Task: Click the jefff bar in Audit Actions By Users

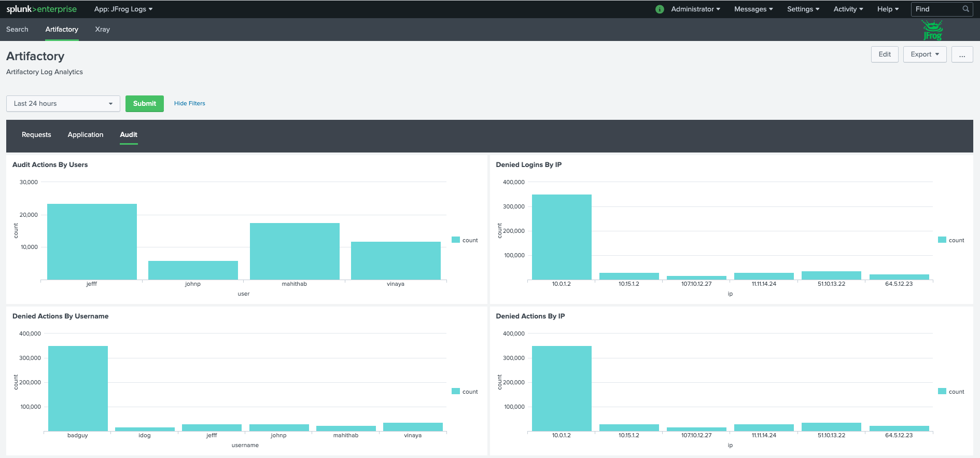Action: point(92,242)
